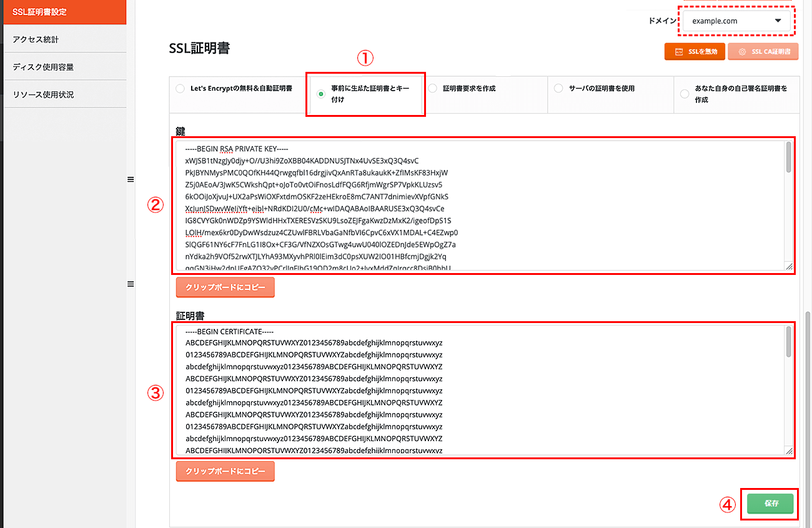This screenshot has height=528, width=812.
Task: Click the key line starting PkJBYNMysPMC0QOfKH44
Action: (x=317, y=172)
